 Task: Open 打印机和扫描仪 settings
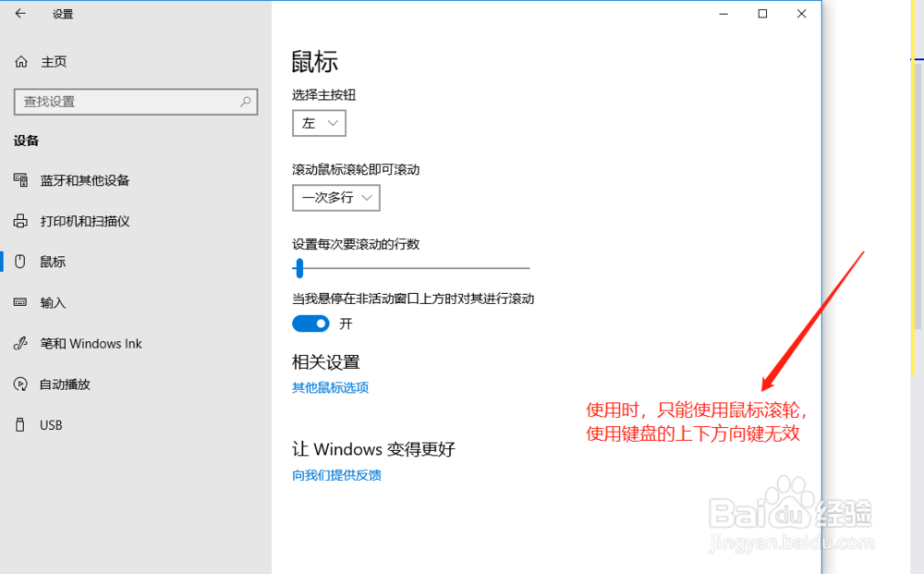[85, 221]
